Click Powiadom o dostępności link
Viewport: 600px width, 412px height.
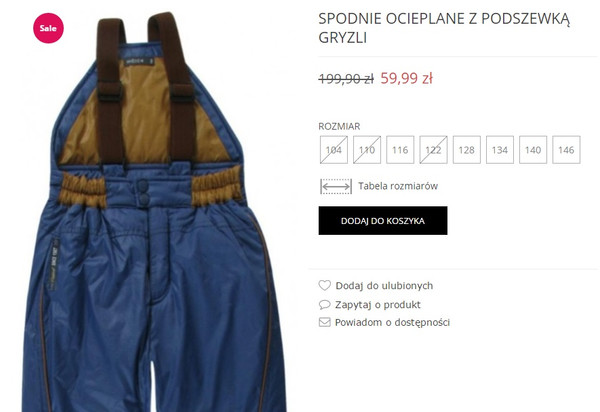[x=392, y=322]
